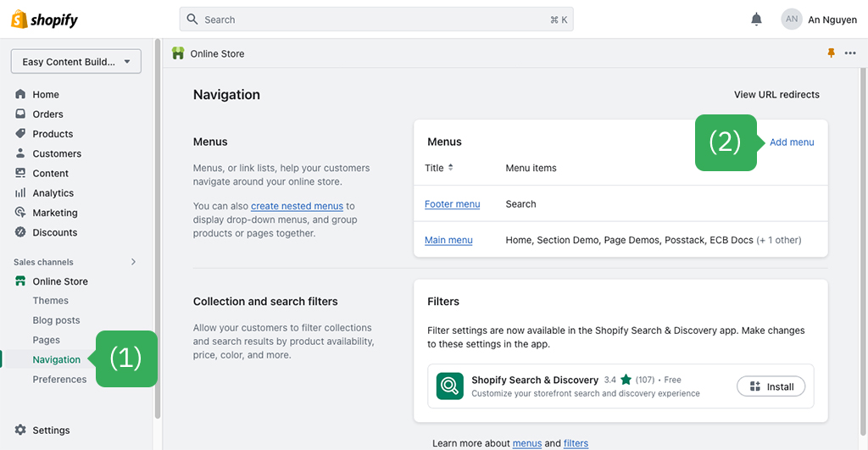Open the Orders inbox icon
The height and width of the screenshot is (450, 868).
pos(20,114)
